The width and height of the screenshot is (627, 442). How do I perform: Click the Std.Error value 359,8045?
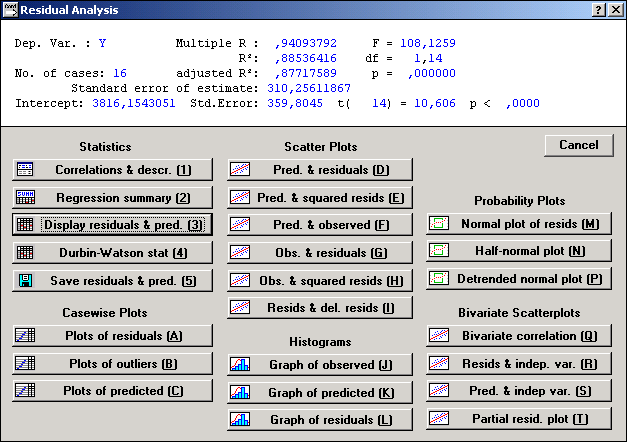click(295, 103)
